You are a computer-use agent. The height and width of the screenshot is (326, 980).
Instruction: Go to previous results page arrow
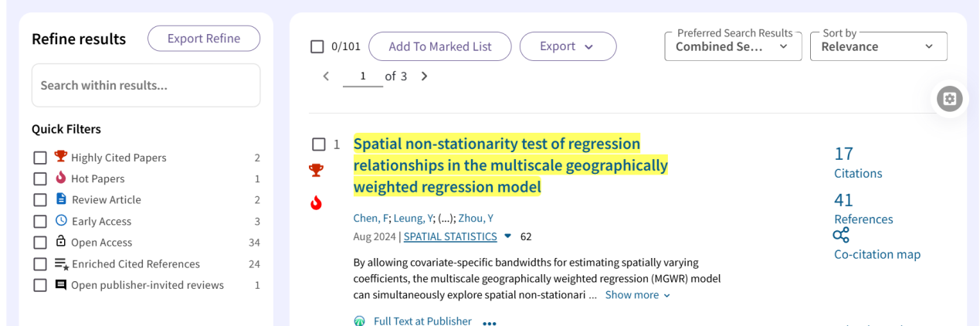326,76
